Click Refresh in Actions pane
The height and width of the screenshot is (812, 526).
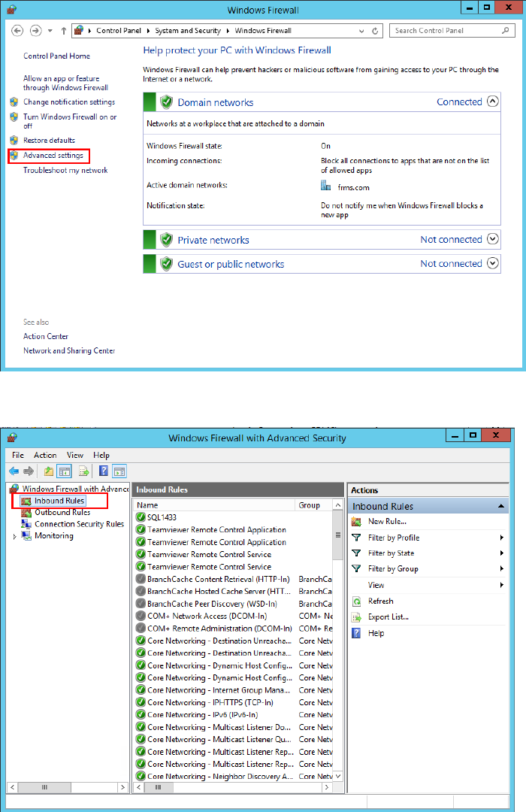point(380,601)
